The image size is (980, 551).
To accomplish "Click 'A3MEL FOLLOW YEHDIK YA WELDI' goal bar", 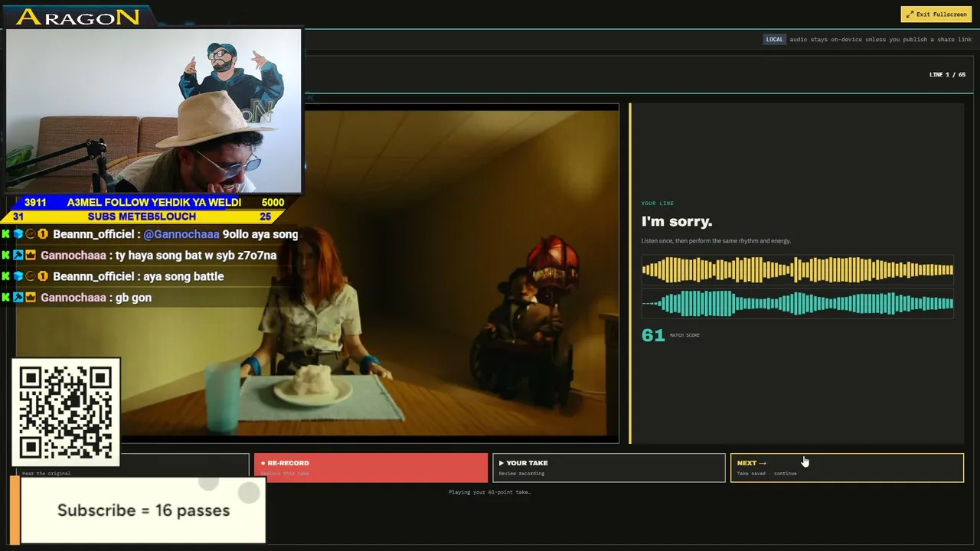I will (154, 203).
